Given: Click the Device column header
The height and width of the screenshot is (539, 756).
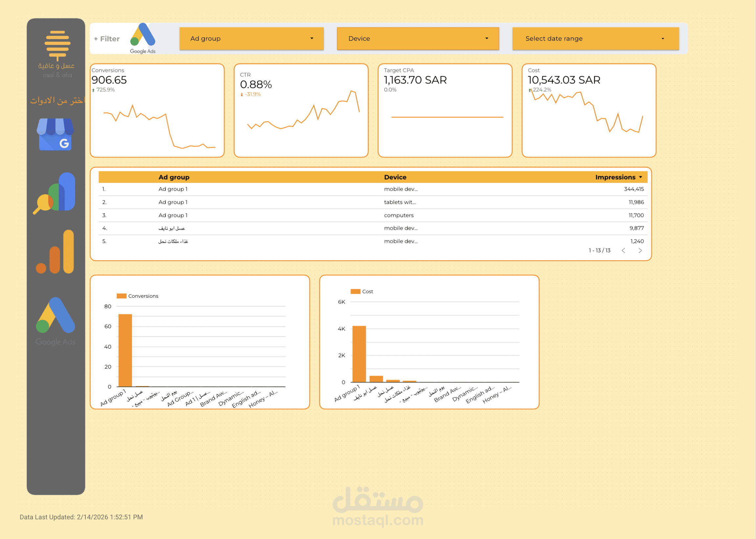Looking at the screenshot, I should pyautogui.click(x=395, y=177).
